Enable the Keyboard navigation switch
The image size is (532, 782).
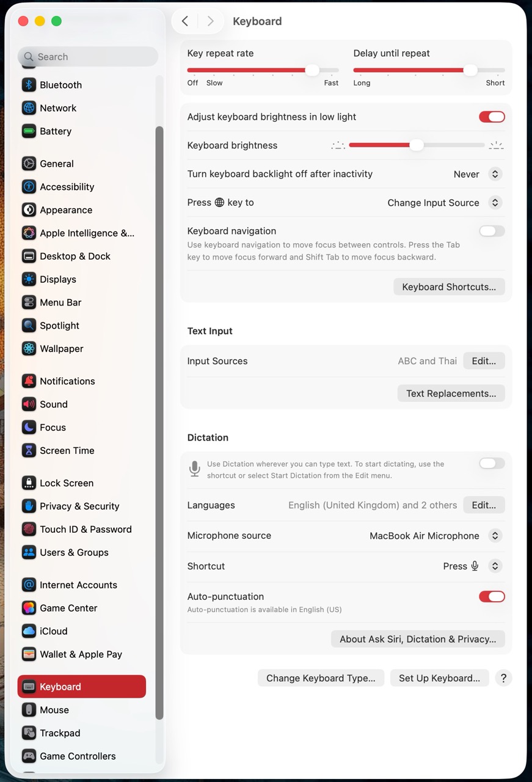coord(492,231)
